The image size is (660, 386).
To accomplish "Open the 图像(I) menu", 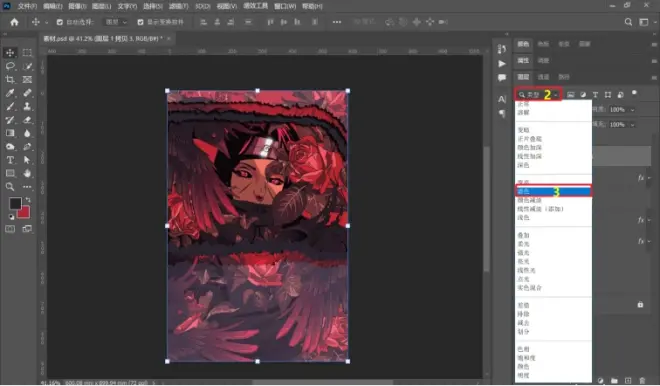I will point(77,6).
